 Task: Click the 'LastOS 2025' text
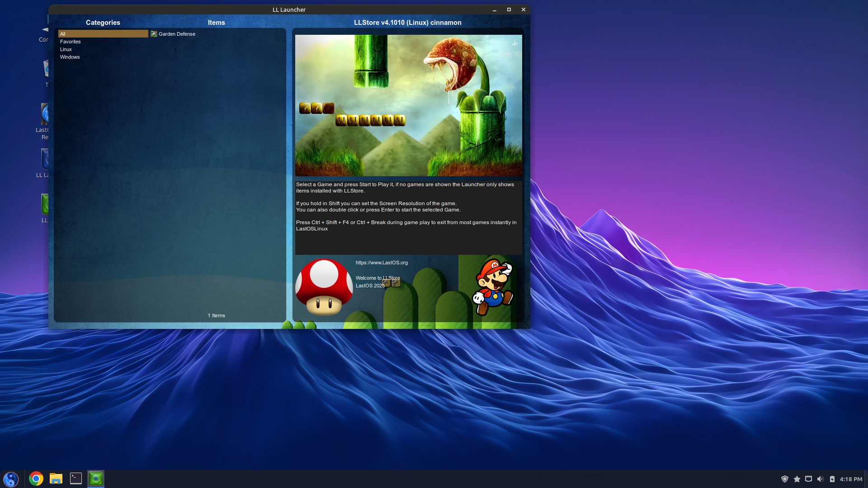point(370,286)
